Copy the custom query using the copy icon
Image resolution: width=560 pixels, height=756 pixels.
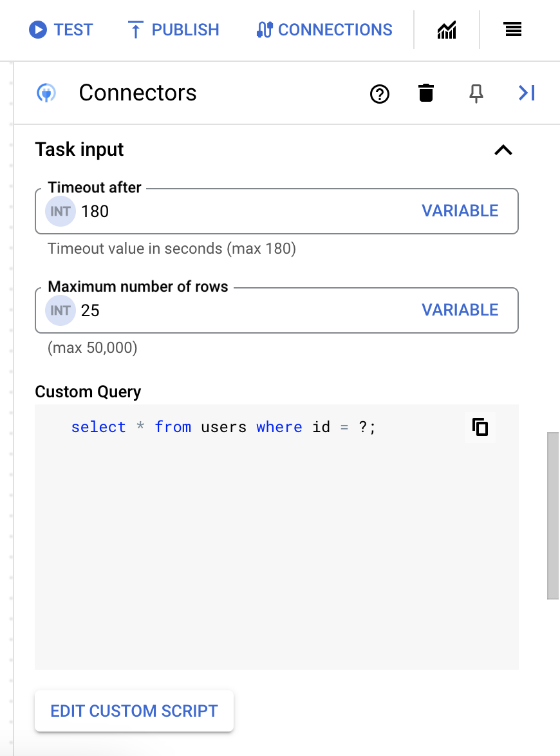(480, 426)
